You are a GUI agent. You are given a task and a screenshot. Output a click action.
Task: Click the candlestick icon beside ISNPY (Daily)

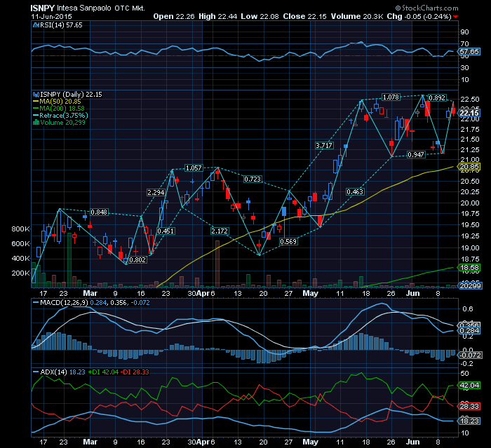click(36, 95)
